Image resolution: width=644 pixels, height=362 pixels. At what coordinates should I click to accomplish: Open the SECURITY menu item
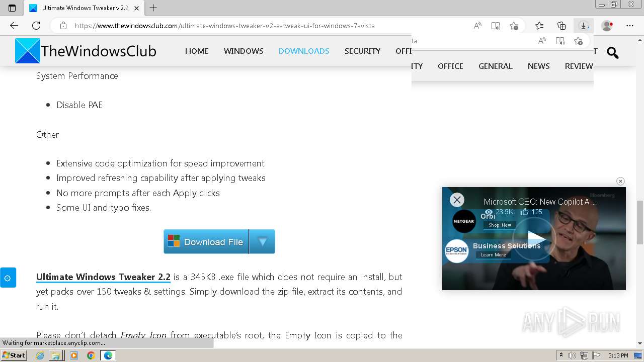coord(362,51)
